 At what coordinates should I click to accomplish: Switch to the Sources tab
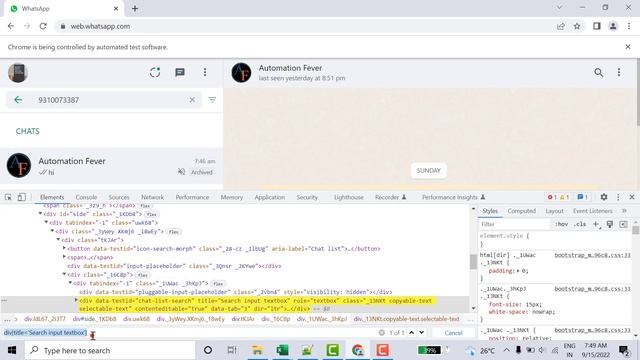pyautogui.click(x=119, y=197)
